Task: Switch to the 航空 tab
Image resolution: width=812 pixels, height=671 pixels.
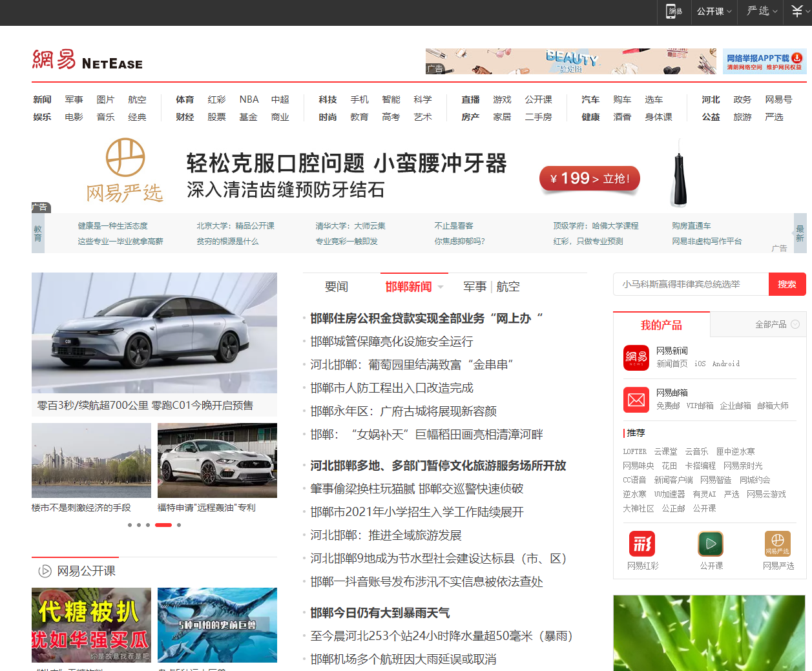Action: pyautogui.click(x=508, y=287)
